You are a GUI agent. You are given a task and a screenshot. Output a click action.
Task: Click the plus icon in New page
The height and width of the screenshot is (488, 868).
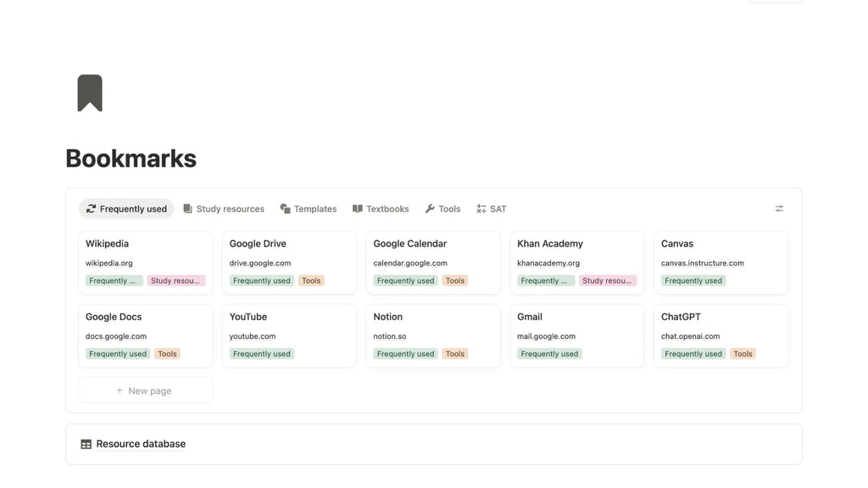pyautogui.click(x=120, y=391)
